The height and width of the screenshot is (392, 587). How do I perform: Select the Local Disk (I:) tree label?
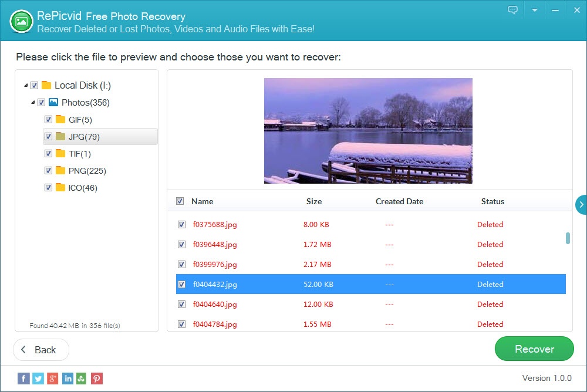click(83, 85)
